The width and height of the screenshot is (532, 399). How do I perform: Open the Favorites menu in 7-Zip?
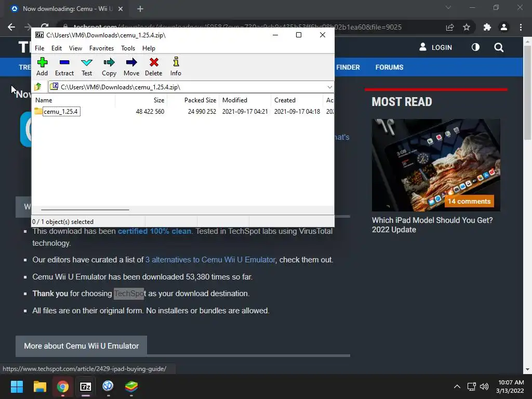click(x=101, y=48)
